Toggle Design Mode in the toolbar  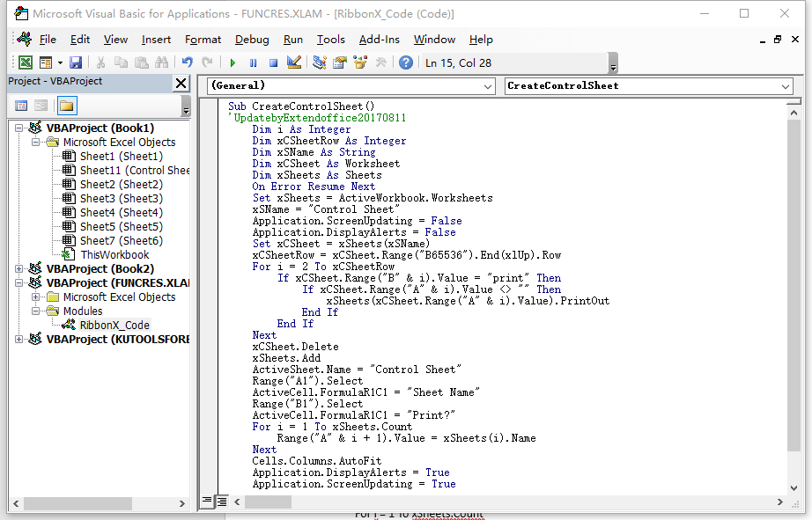click(294, 62)
